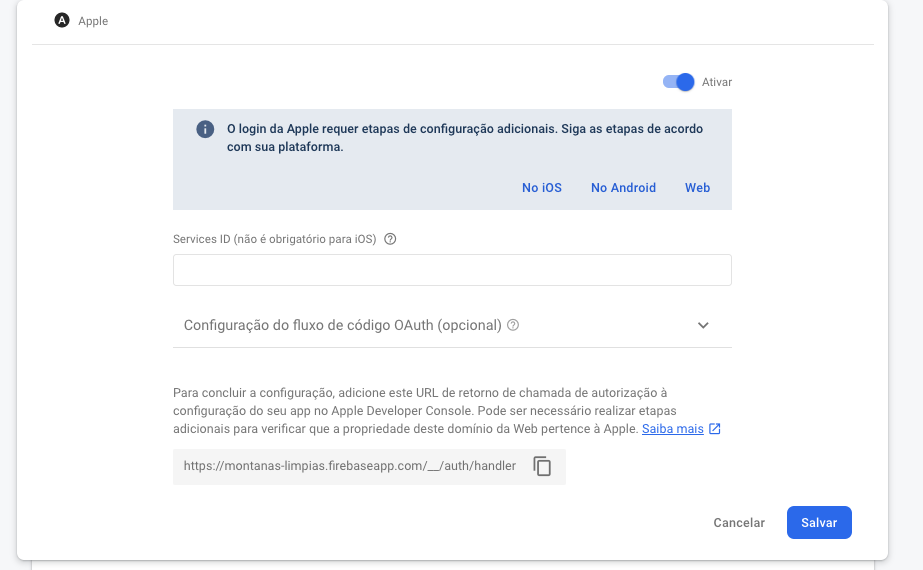Expand the OAuth code flow configuration chevron
Image resolution: width=923 pixels, height=570 pixels.
[x=703, y=325]
